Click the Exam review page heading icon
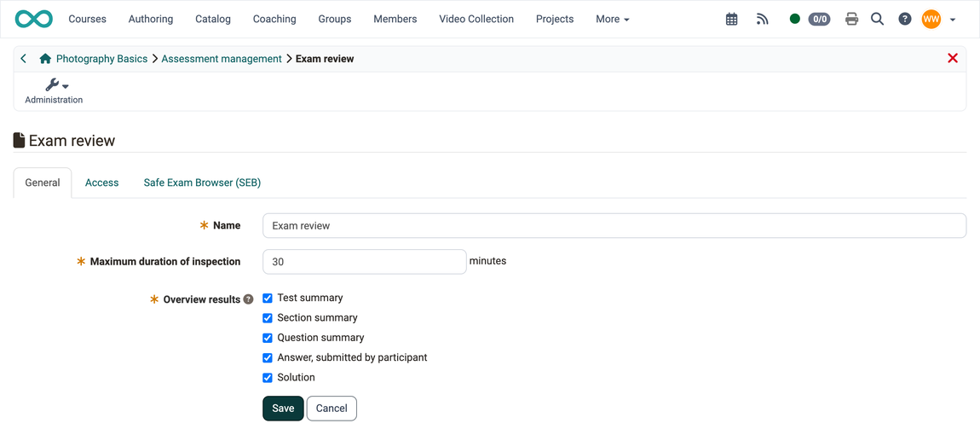This screenshot has width=980, height=435. (x=20, y=140)
